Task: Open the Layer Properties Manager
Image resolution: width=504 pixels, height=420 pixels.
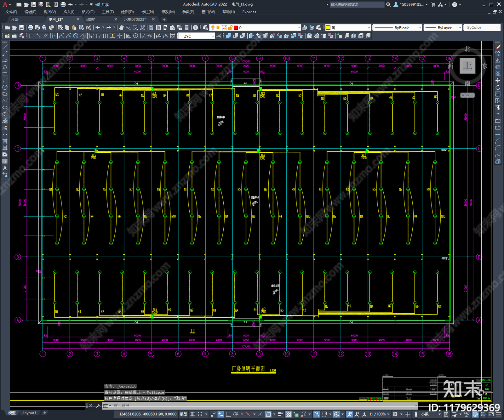Action: tap(205, 28)
